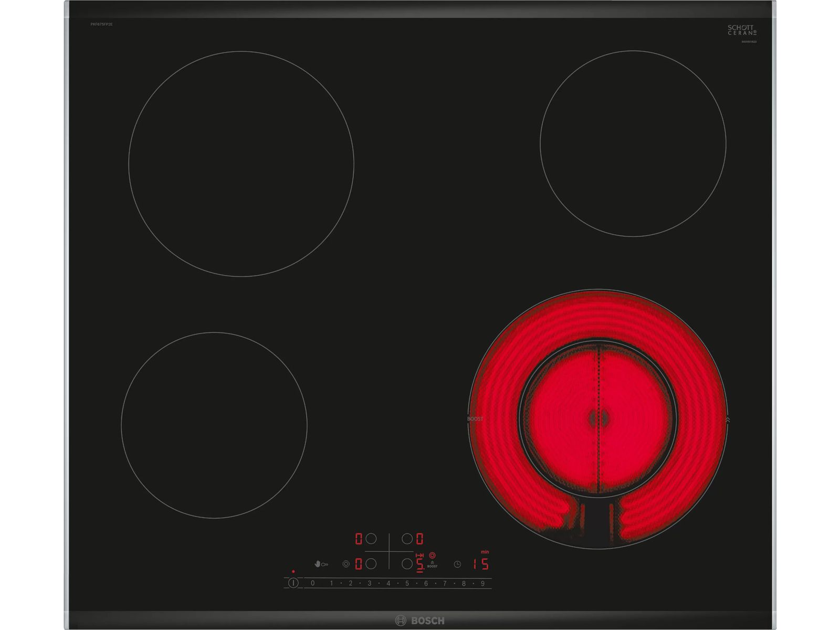
Task: Tap the red double-ring zone indicator icon
Action: point(432,555)
